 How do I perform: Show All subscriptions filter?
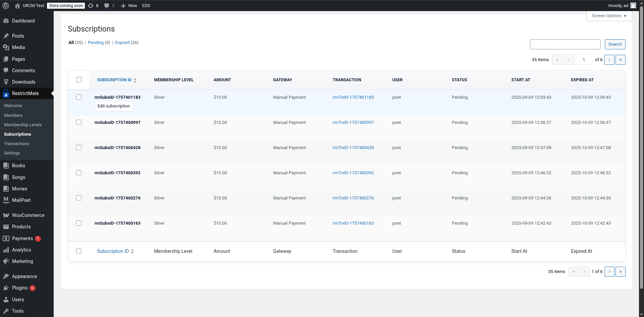pos(71,43)
